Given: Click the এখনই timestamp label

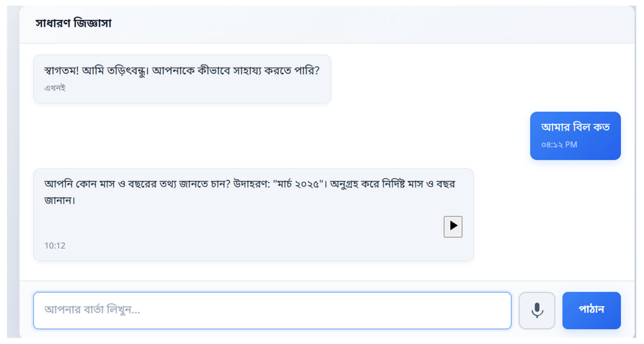Looking at the screenshot, I should click(55, 88).
